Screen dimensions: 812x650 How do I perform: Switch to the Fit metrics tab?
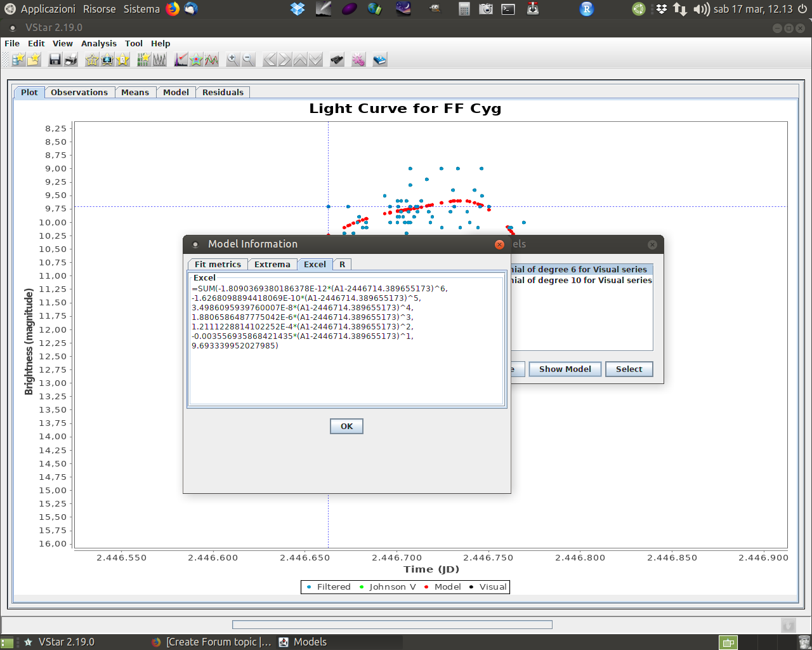pyautogui.click(x=218, y=264)
